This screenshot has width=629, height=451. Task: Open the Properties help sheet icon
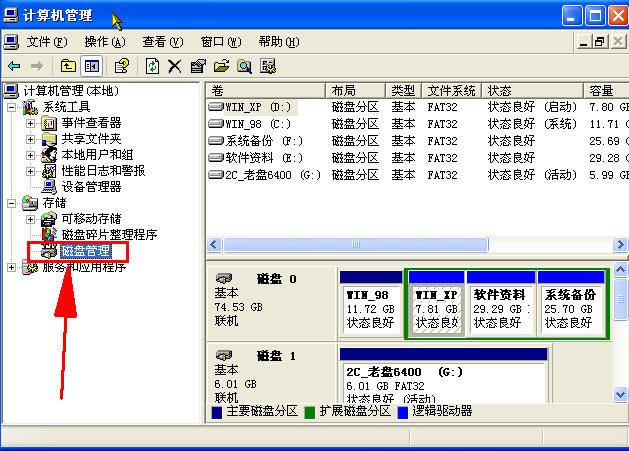[x=122, y=66]
